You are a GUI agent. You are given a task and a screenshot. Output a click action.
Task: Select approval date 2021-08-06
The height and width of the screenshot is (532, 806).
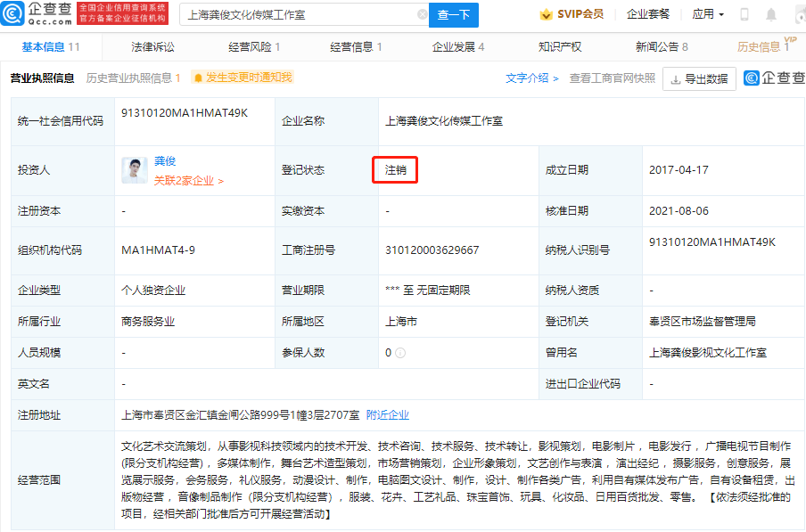tap(679, 211)
